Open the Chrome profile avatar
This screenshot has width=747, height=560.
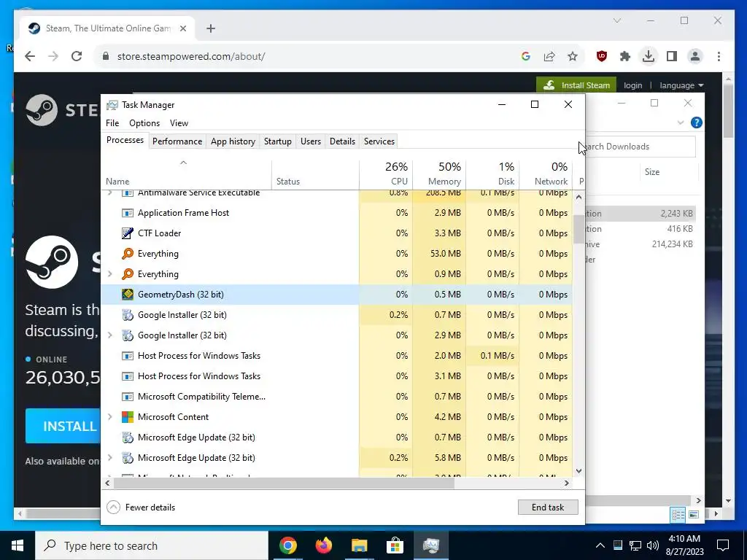tap(695, 56)
